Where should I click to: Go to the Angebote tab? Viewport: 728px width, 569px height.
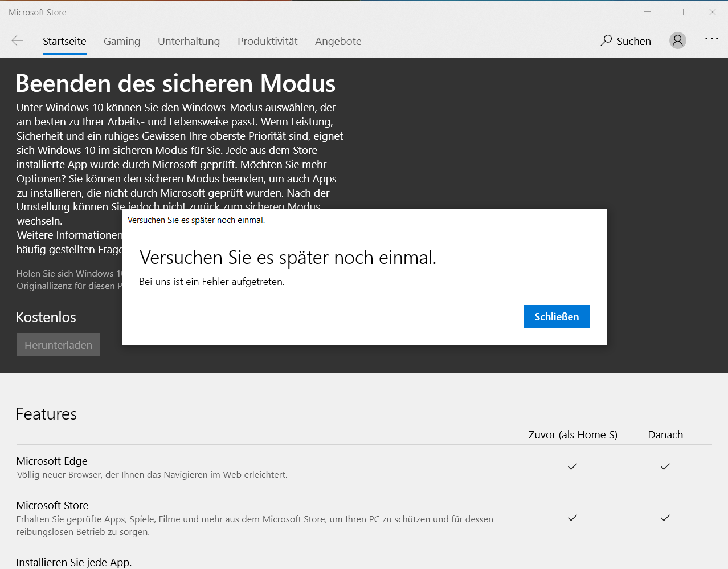click(x=338, y=41)
